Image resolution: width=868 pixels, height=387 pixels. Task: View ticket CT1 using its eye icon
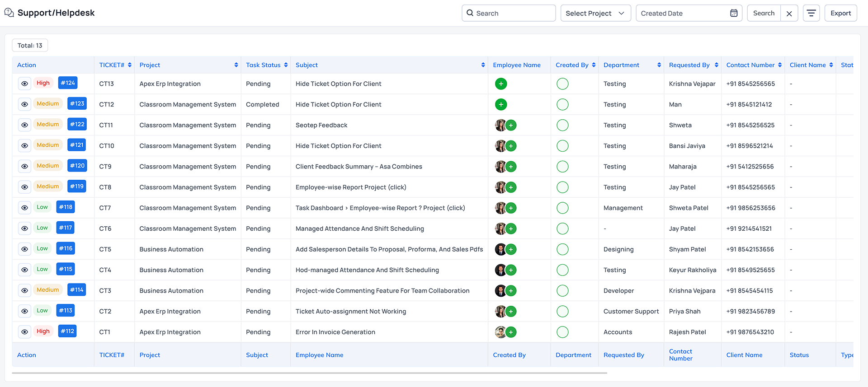click(x=24, y=332)
